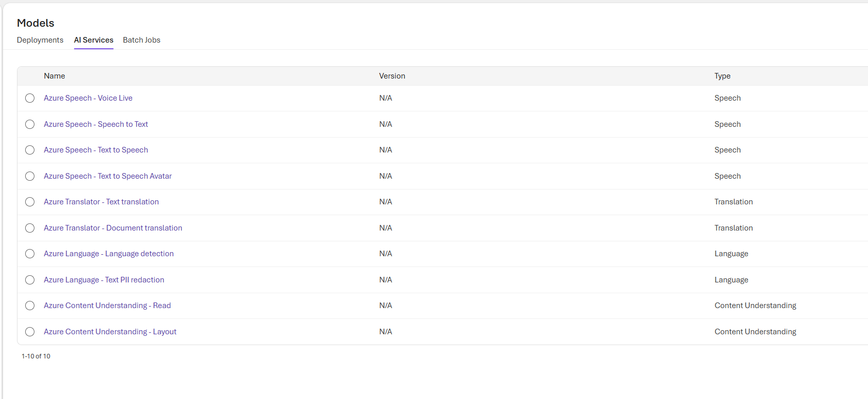
Task: Open Azure Translator - Document translation link
Action: [113, 228]
